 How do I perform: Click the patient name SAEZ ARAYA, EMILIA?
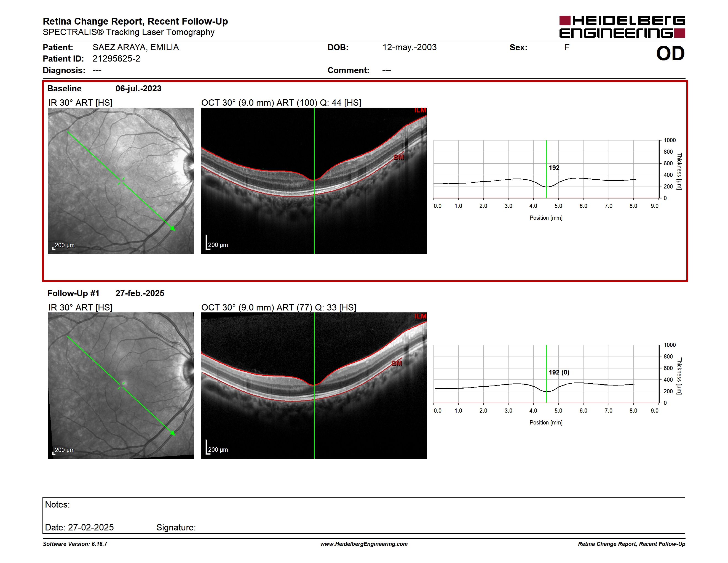point(136,47)
